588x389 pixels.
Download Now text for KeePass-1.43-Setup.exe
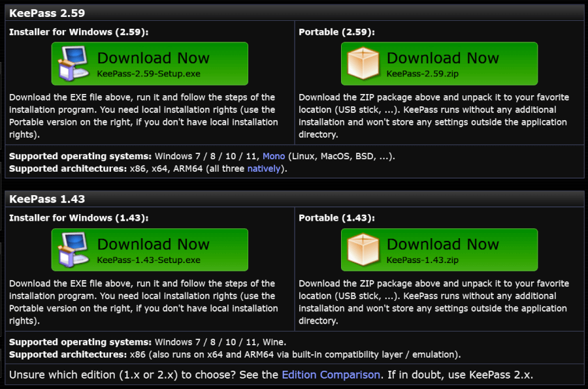pyautogui.click(x=153, y=244)
